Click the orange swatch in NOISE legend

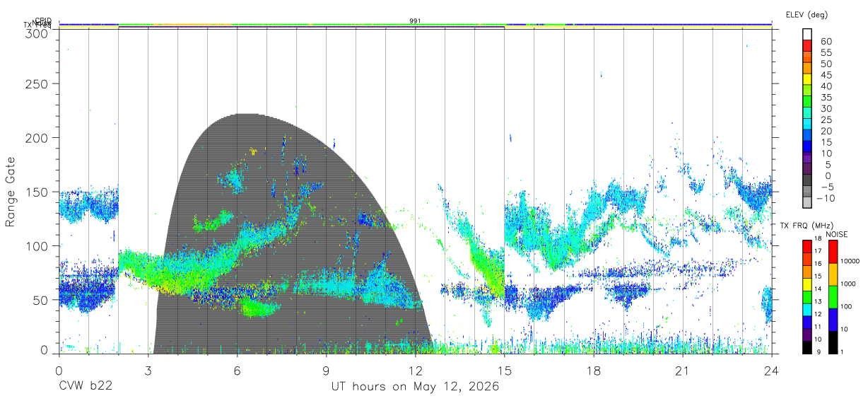(832, 274)
